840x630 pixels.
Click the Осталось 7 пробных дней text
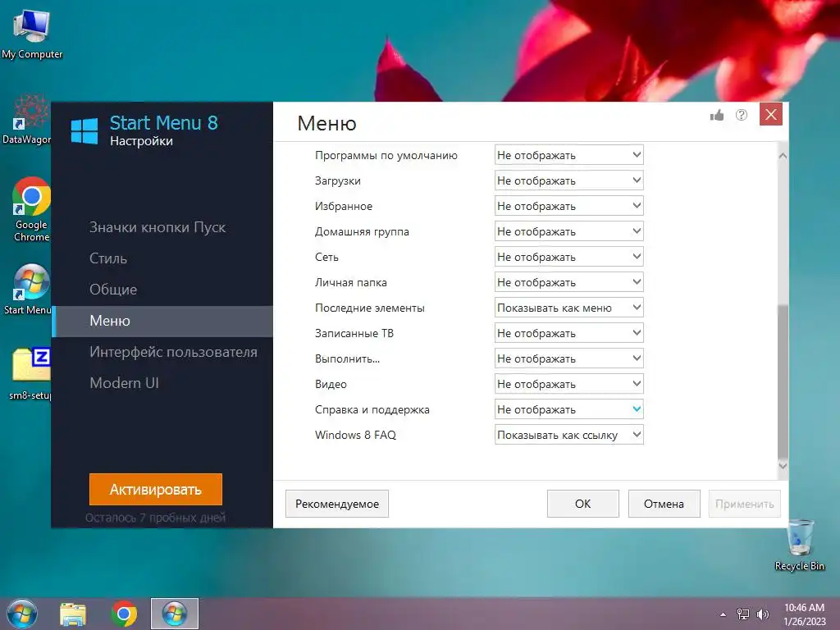click(x=155, y=518)
